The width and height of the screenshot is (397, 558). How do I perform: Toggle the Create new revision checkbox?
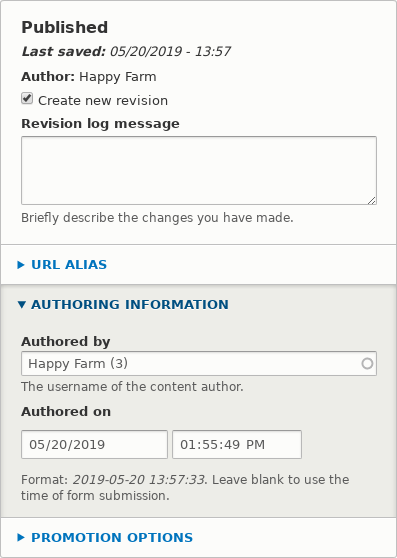(x=27, y=99)
